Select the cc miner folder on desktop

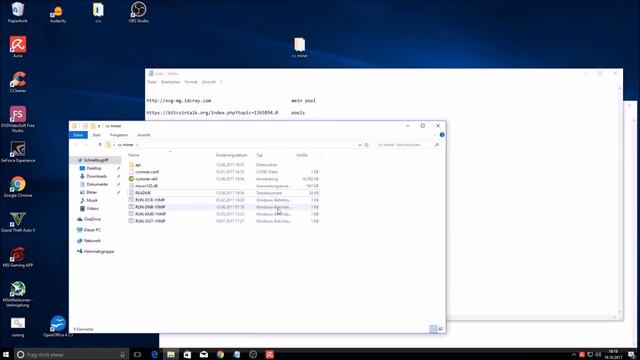point(300,47)
